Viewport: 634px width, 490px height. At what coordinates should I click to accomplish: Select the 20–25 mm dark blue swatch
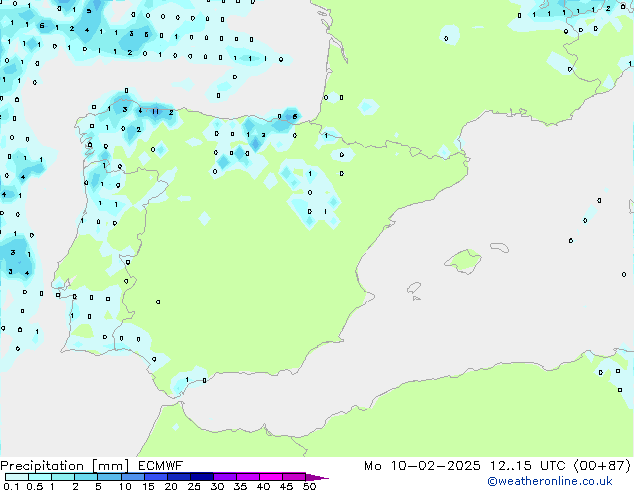click(x=179, y=477)
